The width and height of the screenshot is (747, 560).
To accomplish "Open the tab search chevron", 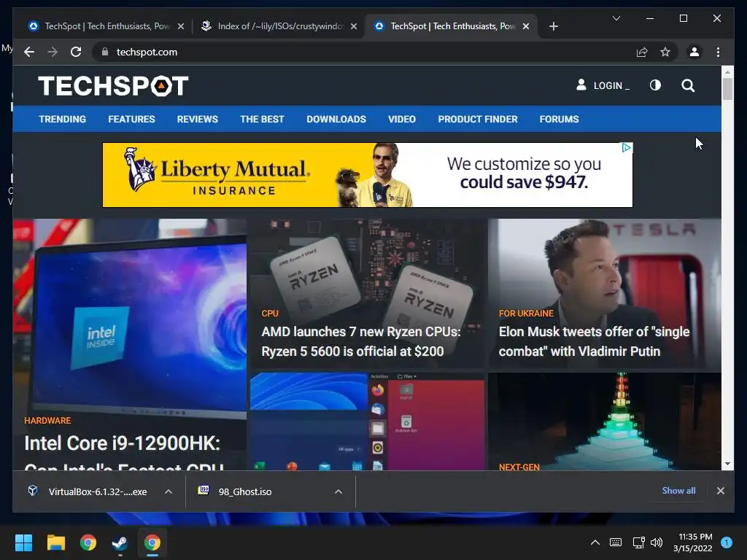I will click(x=616, y=18).
